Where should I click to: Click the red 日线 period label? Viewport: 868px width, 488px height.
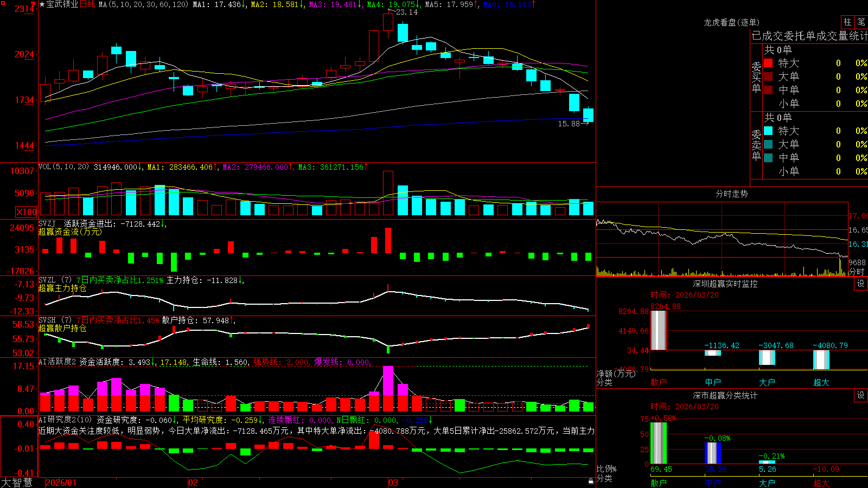[x=87, y=4]
